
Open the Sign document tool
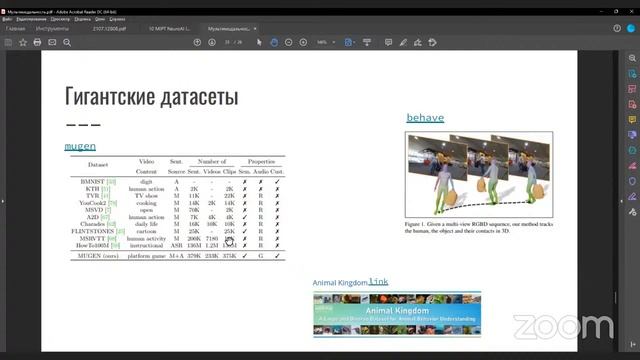[418, 42]
